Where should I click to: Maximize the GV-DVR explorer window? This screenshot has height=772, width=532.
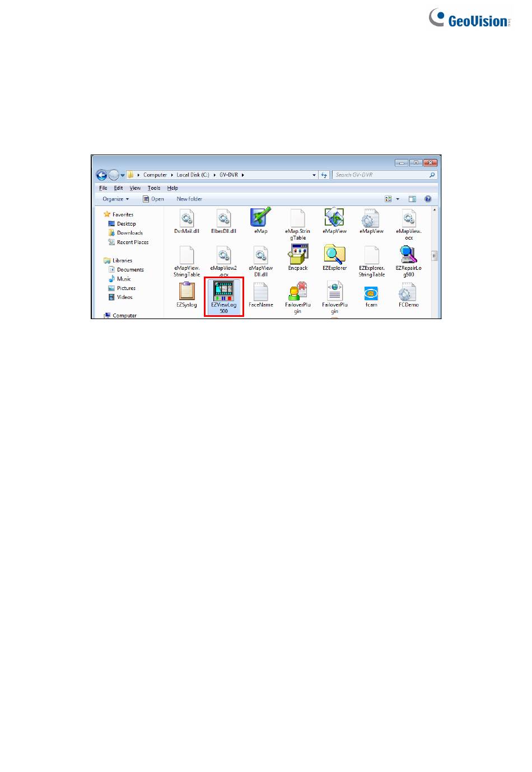pyautogui.click(x=416, y=163)
